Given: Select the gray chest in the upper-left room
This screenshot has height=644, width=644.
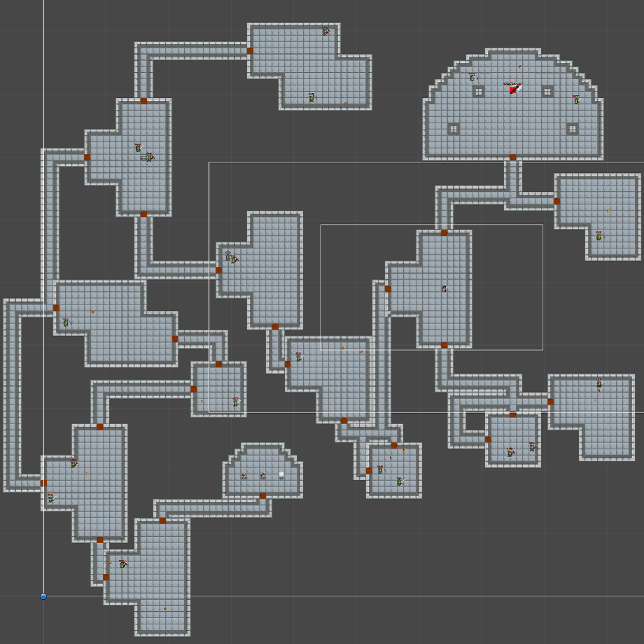Looking at the screenshot, I should point(145,157).
